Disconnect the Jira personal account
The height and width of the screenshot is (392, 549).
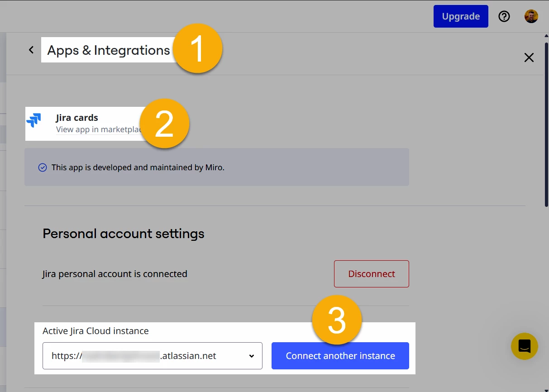click(x=372, y=274)
